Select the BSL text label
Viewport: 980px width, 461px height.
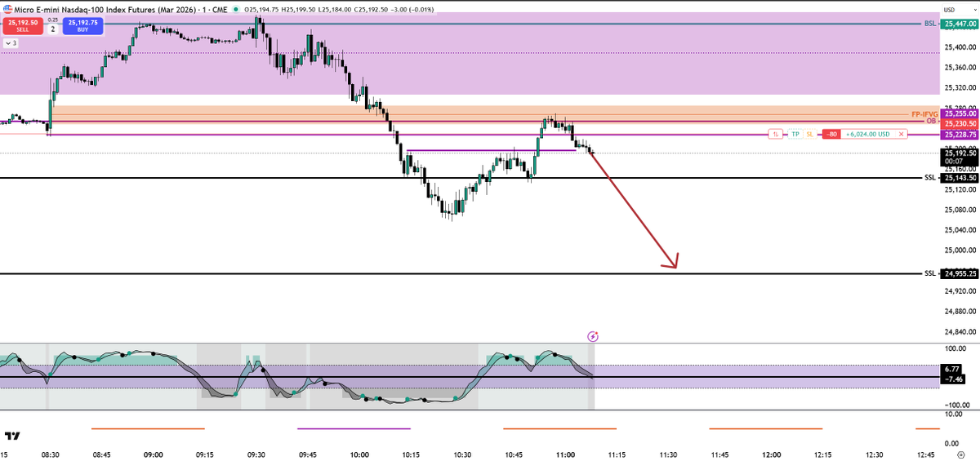[x=930, y=24]
